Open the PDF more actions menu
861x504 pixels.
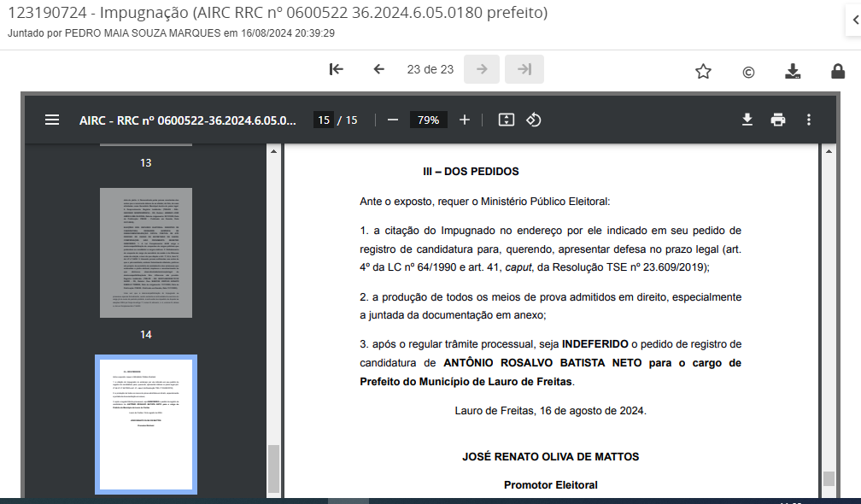coord(809,120)
